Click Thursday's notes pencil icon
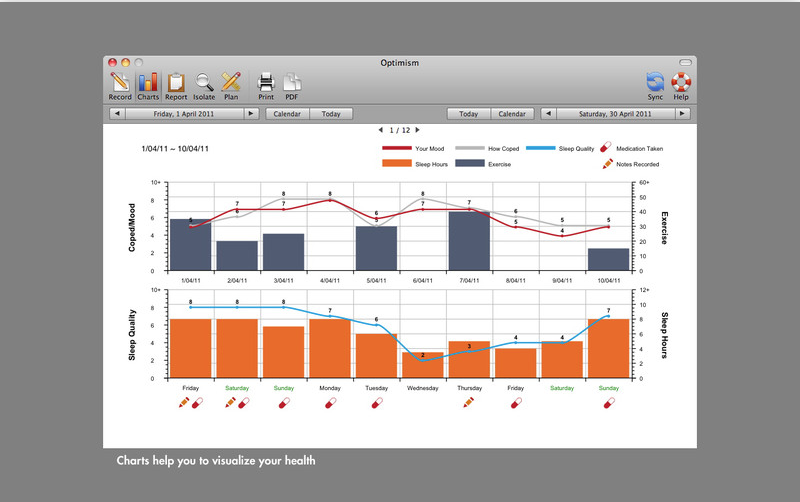The image size is (800, 502). [x=468, y=403]
